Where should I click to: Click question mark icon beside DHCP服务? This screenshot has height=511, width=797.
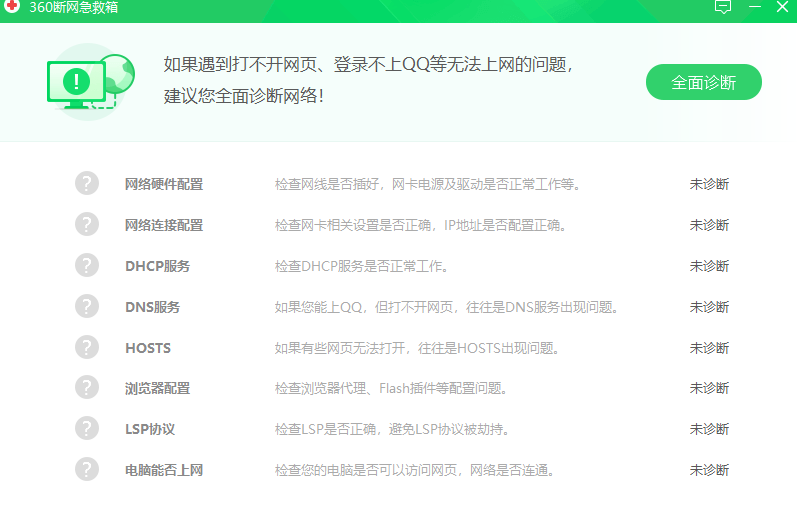point(87,265)
